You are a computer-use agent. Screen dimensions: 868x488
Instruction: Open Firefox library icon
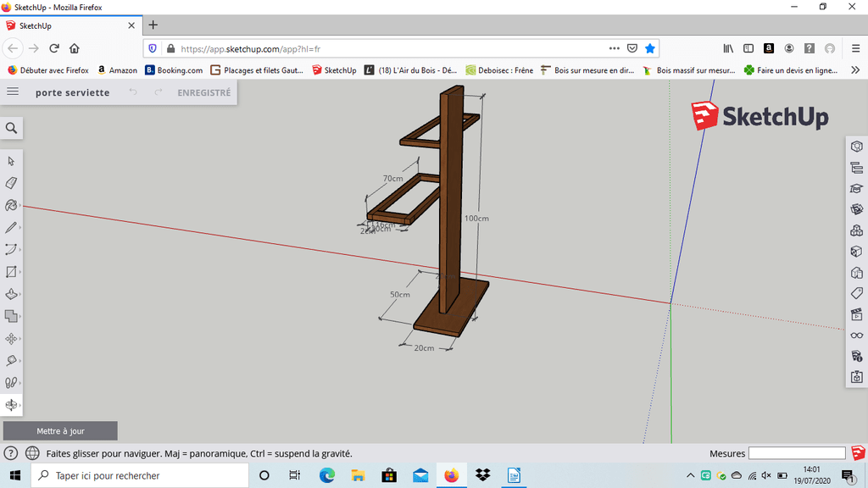coord(728,48)
